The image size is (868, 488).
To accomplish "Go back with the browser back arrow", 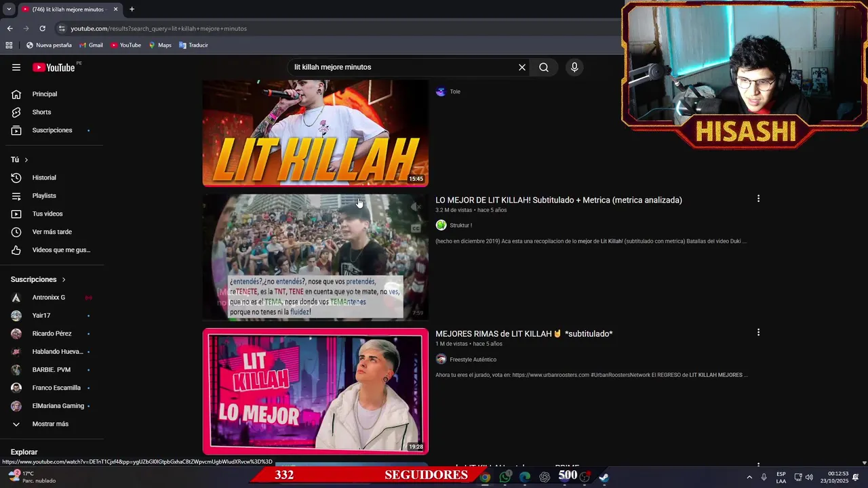I will click(x=9, y=28).
